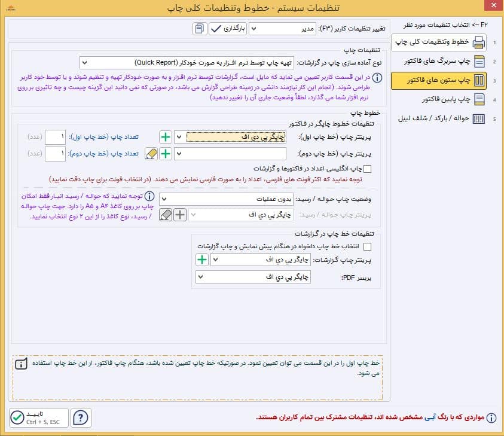Open the پرینتر PDF dropdown
Viewport: 504px width, 436px height.
click(253, 277)
